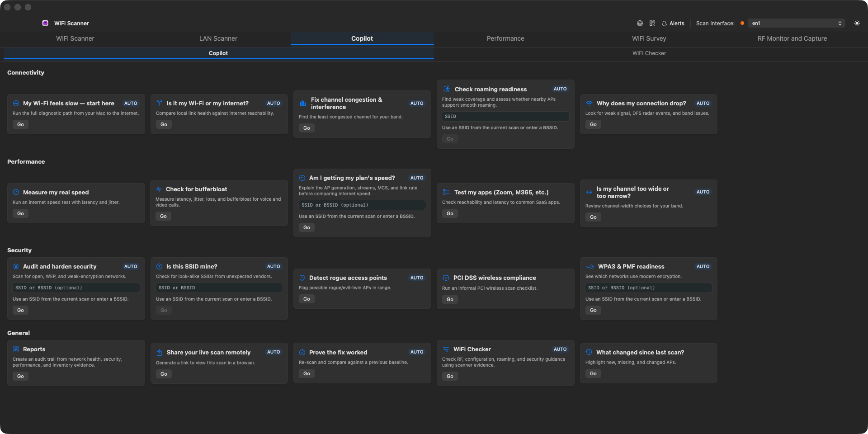The height and width of the screenshot is (434, 868).
Task: Toggle the AUTO badge on Audit and harden security
Action: [x=131, y=266]
